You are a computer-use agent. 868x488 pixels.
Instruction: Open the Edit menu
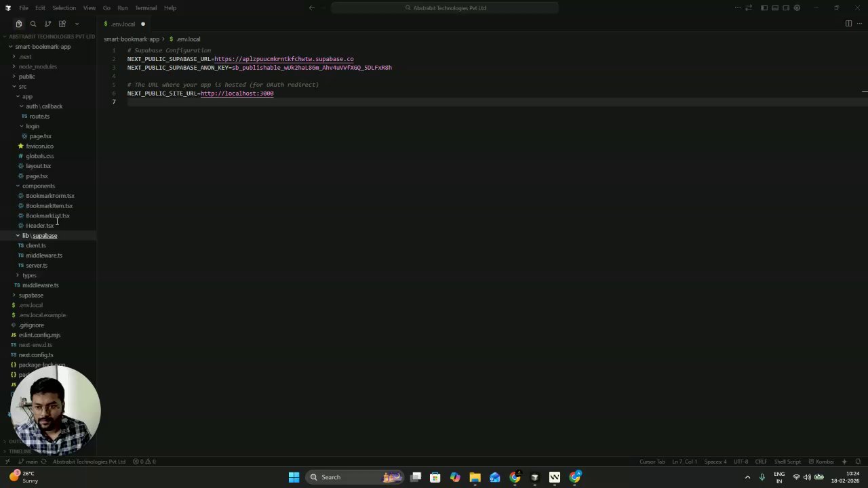click(40, 8)
